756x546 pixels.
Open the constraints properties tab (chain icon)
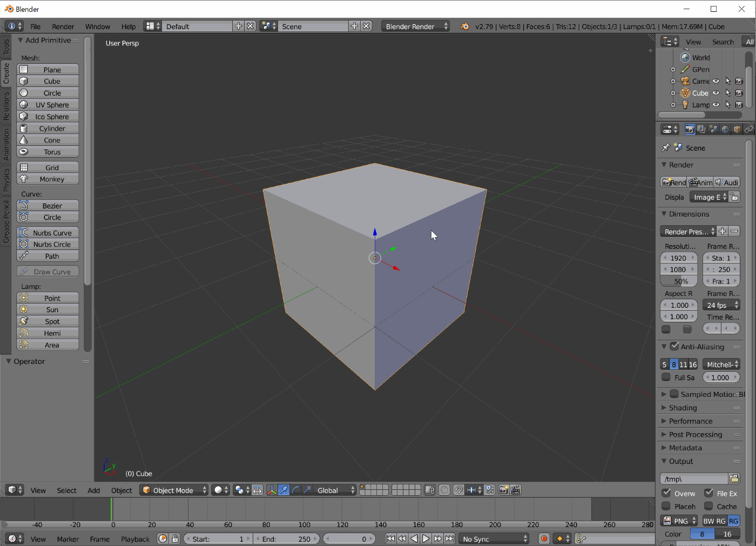pyautogui.click(x=748, y=130)
